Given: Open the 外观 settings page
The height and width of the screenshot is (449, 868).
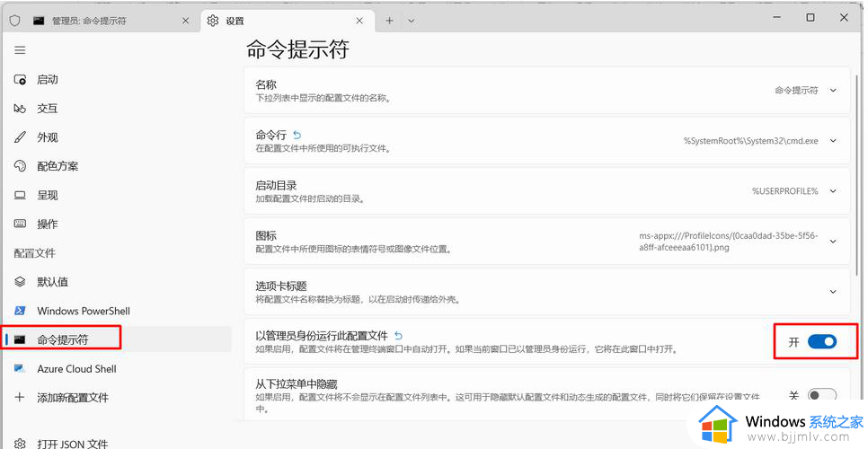Looking at the screenshot, I should (x=118, y=137).
